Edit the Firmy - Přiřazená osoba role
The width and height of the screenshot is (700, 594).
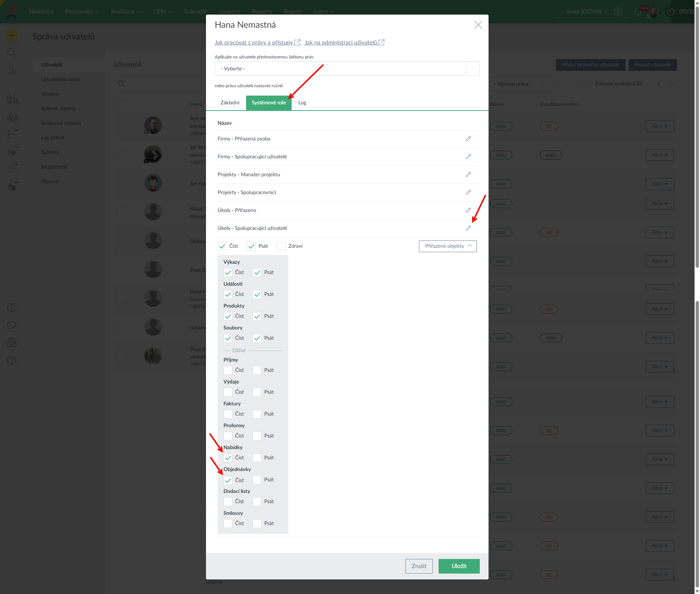pyautogui.click(x=468, y=139)
